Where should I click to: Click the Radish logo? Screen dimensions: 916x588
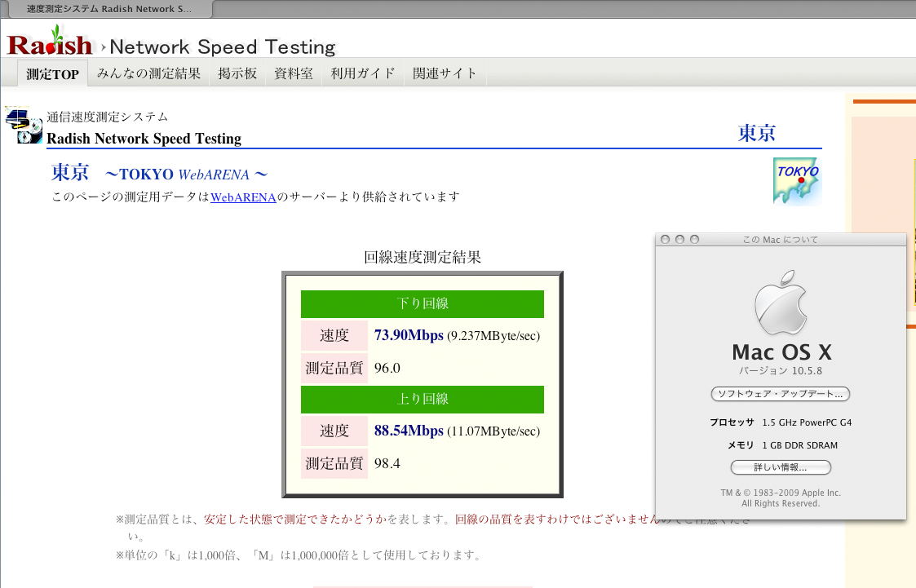[x=50, y=41]
